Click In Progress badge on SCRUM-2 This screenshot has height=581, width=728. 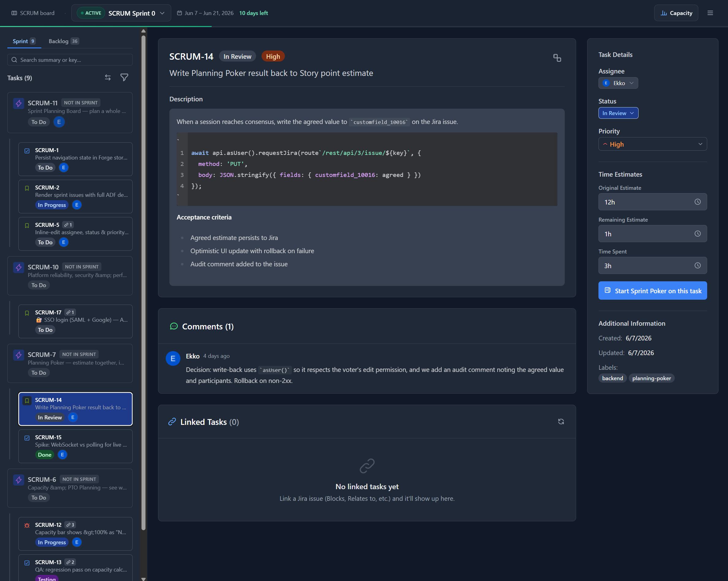pos(52,205)
